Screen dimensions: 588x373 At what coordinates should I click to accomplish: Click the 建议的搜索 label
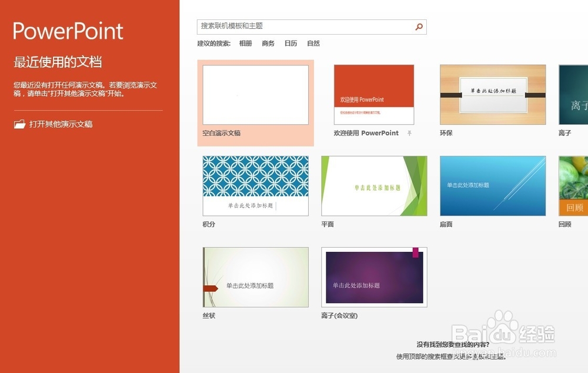pos(214,44)
